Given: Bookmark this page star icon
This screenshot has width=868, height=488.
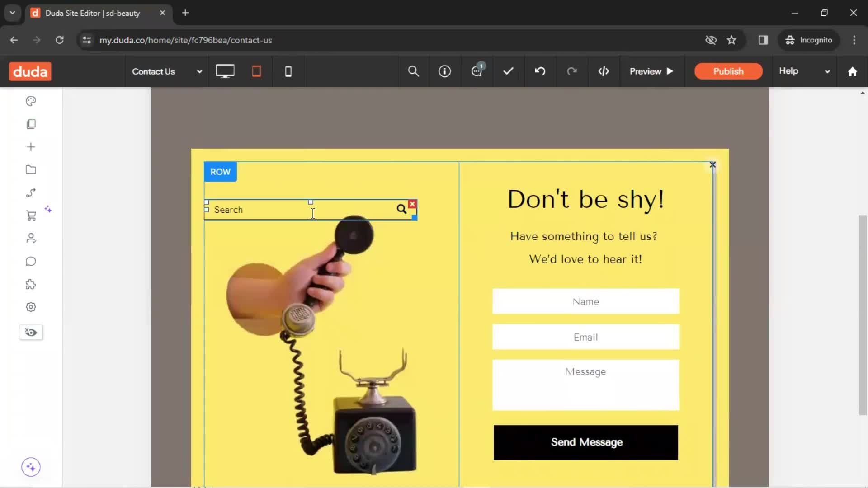Looking at the screenshot, I should click(x=731, y=40).
